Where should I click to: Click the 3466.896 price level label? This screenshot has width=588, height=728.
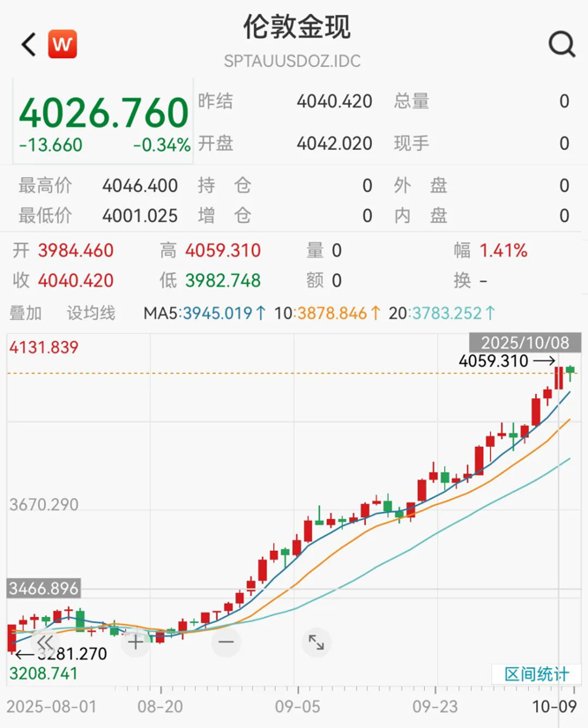42,588
